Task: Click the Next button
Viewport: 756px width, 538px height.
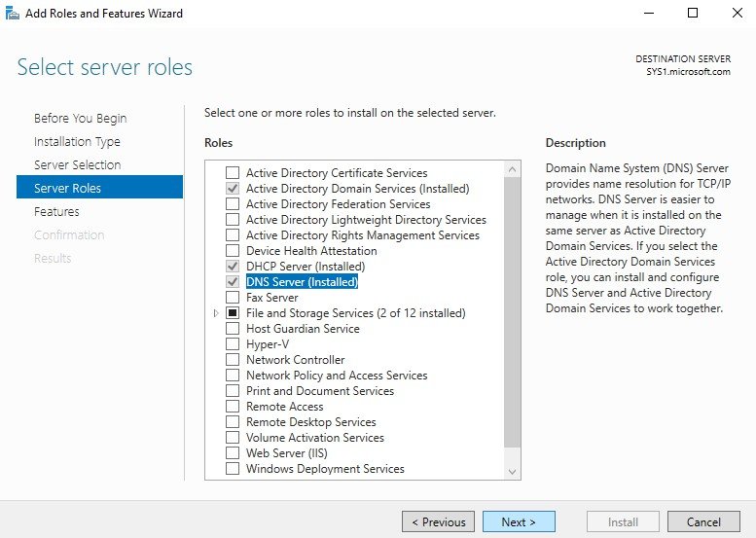Action: pos(519,522)
